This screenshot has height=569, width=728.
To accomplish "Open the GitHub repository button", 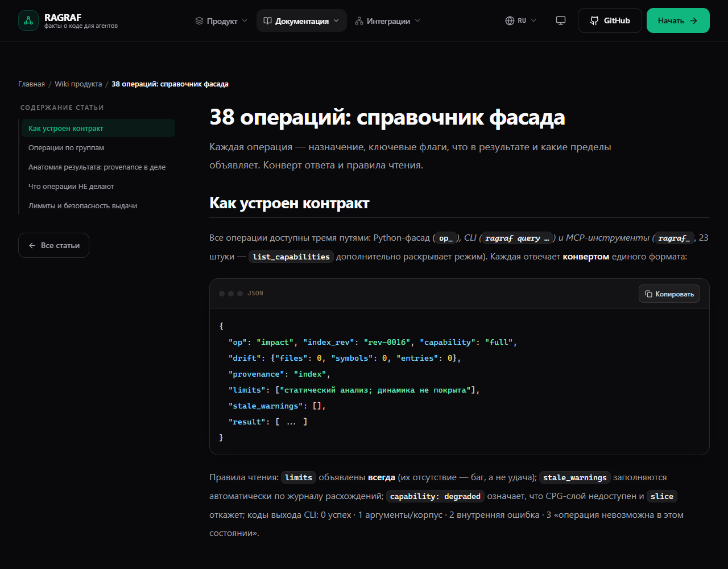I will point(610,20).
